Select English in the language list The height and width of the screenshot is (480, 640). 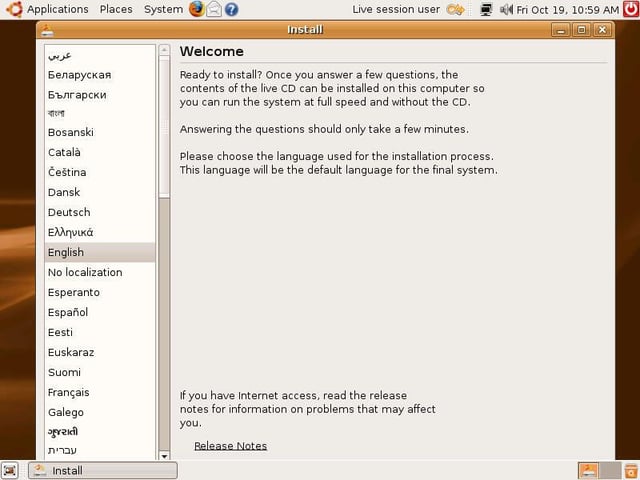click(100, 252)
